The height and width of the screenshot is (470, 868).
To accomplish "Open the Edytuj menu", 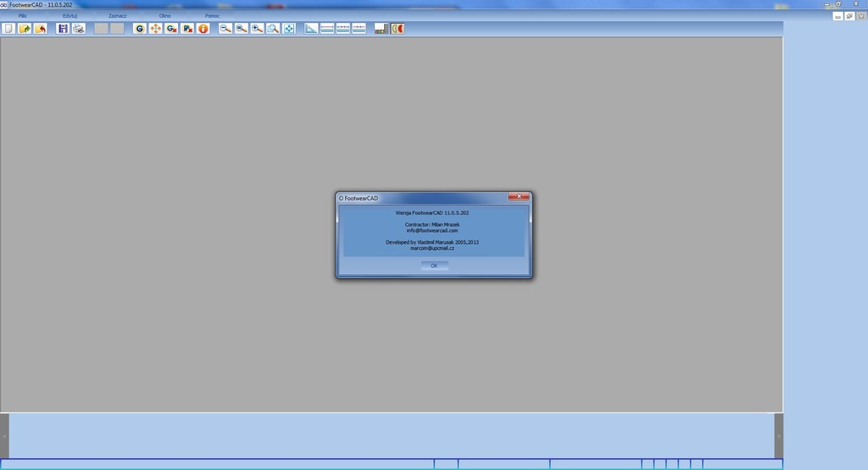I will point(70,16).
